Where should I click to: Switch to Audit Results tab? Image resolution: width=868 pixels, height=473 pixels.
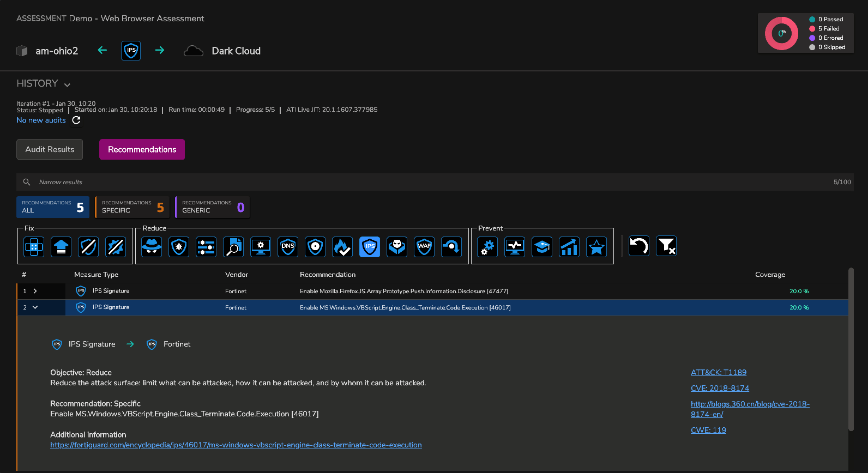[x=50, y=149]
